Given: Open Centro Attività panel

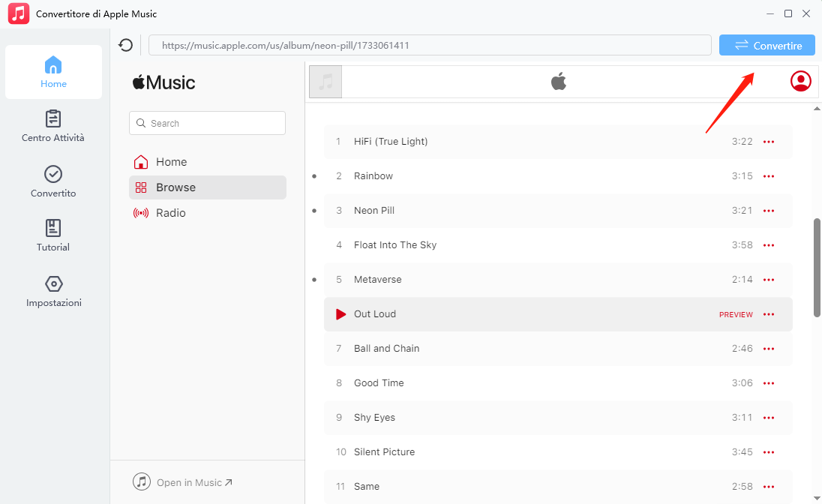Looking at the screenshot, I should pyautogui.click(x=53, y=126).
